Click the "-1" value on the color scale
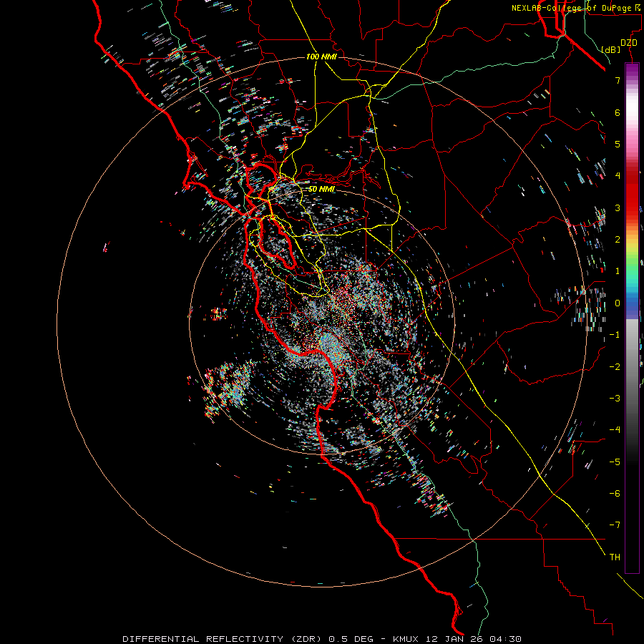The image size is (644, 644). (615, 335)
